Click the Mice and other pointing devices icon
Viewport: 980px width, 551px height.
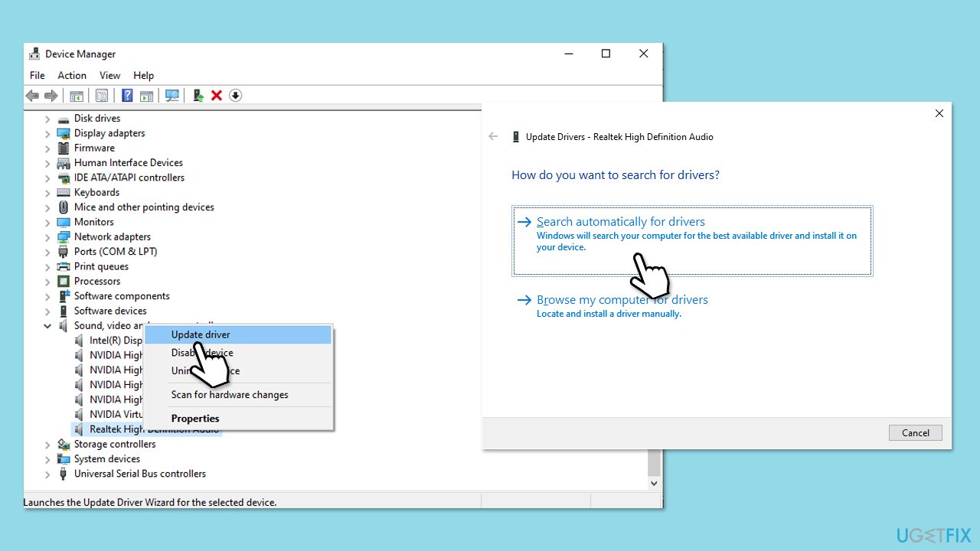pos(64,207)
